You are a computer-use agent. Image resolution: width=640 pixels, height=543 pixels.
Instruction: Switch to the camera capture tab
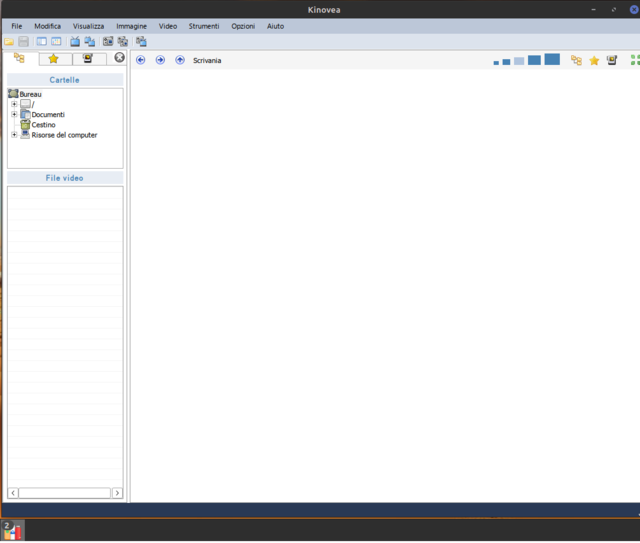click(89, 59)
